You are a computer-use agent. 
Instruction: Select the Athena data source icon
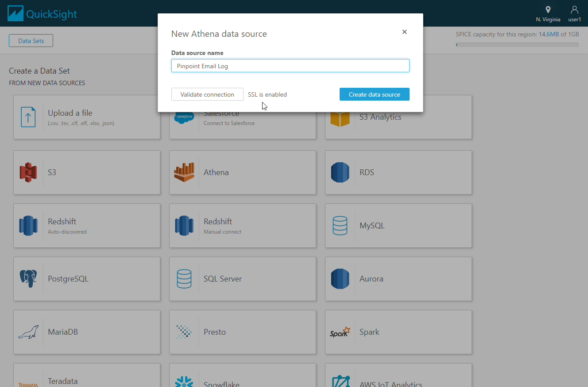pos(184,172)
